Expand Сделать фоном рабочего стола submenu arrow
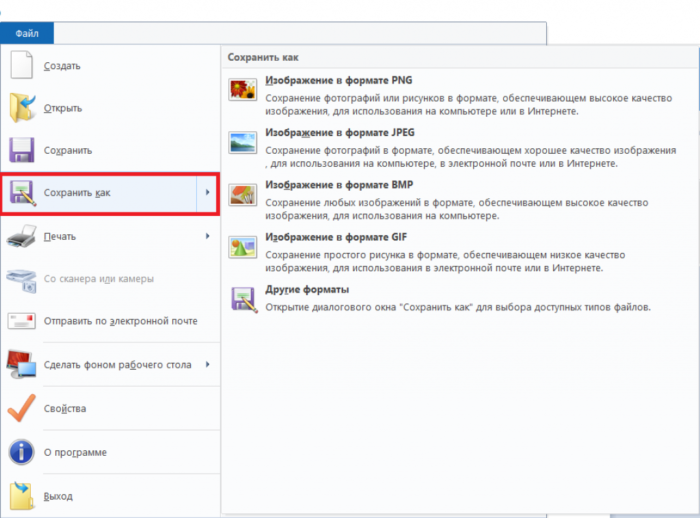 [x=207, y=364]
